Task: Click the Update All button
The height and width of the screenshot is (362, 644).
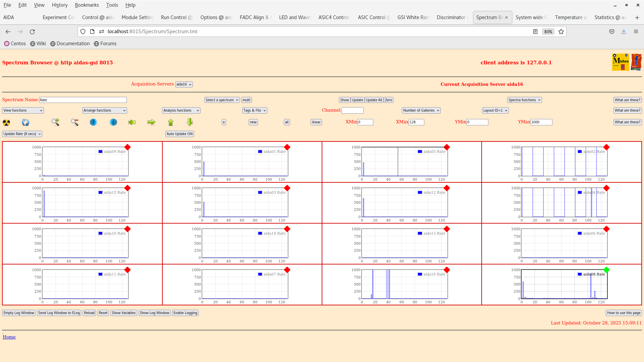Action: [x=374, y=100]
